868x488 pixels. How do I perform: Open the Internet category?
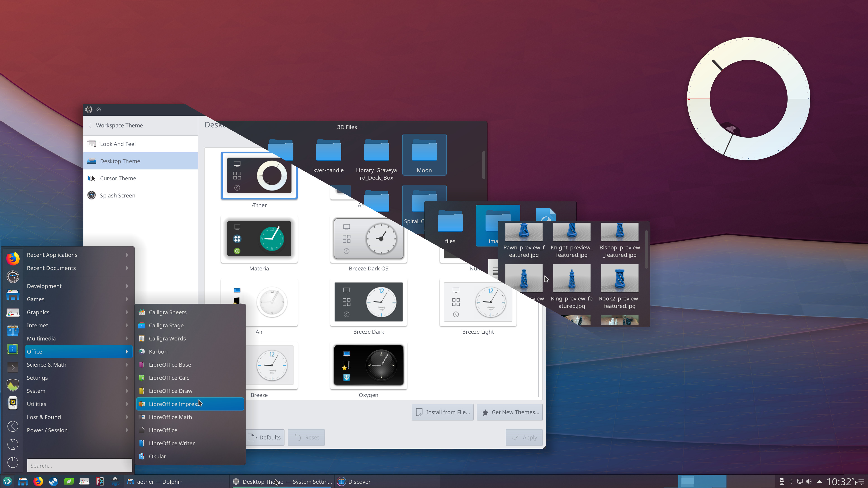[x=78, y=325]
